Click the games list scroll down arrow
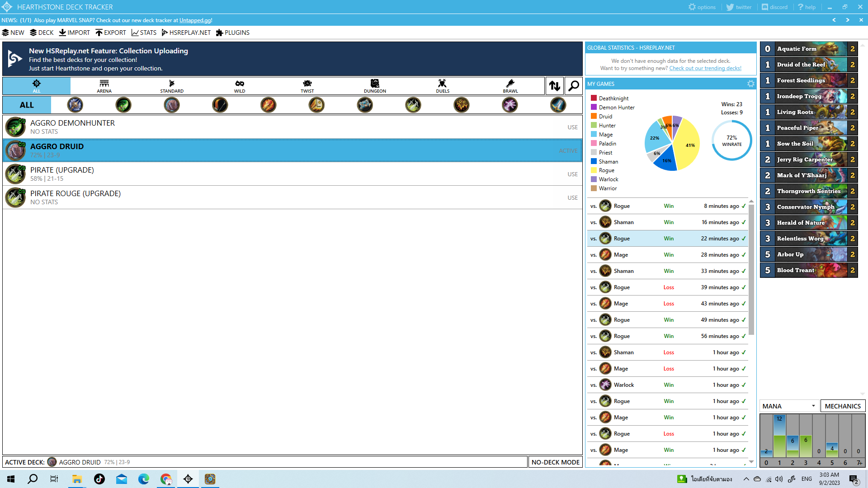 point(751,462)
